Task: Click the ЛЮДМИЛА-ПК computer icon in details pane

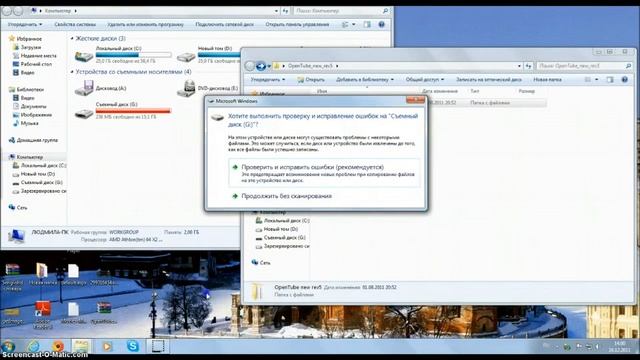Action: point(16,236)
